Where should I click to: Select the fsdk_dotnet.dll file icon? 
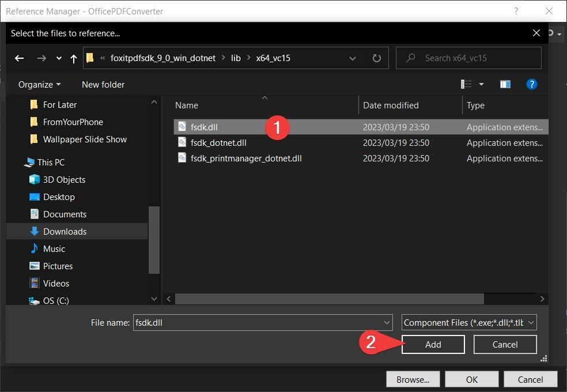pos(182,142)
